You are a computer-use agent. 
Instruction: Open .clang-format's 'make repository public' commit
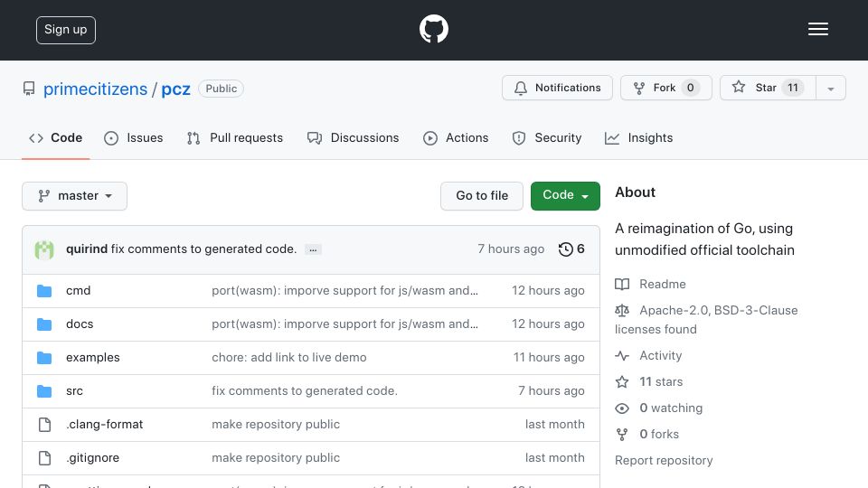point(276,425)
